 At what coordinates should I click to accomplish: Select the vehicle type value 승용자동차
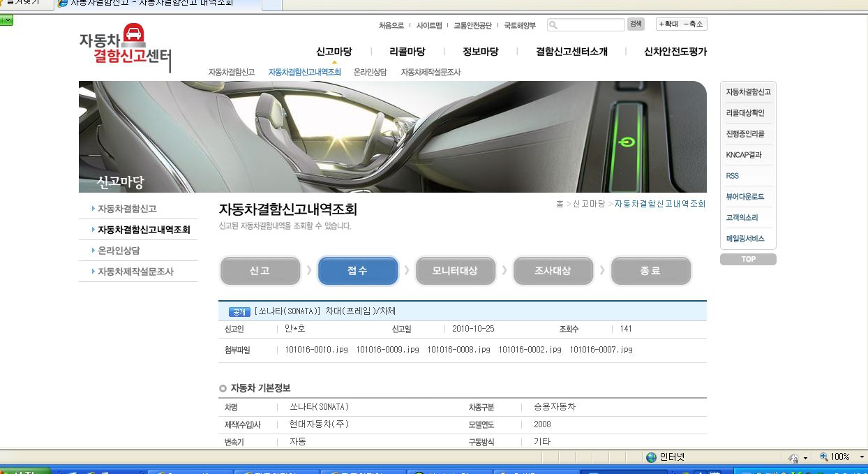(x=554, y=406)
